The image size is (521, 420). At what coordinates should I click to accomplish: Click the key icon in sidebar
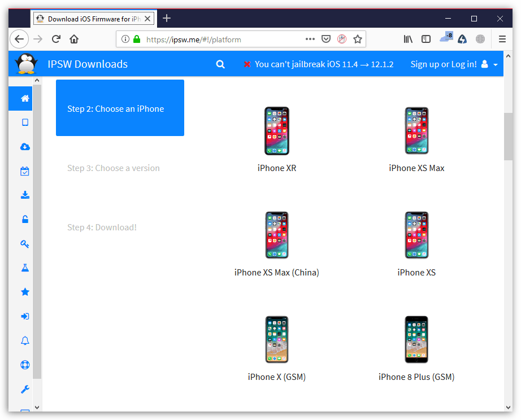[x=25, y=244]
